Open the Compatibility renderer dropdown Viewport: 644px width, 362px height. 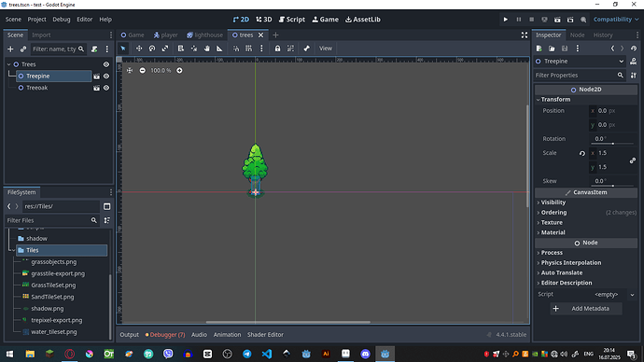click(x=616, y=20)
